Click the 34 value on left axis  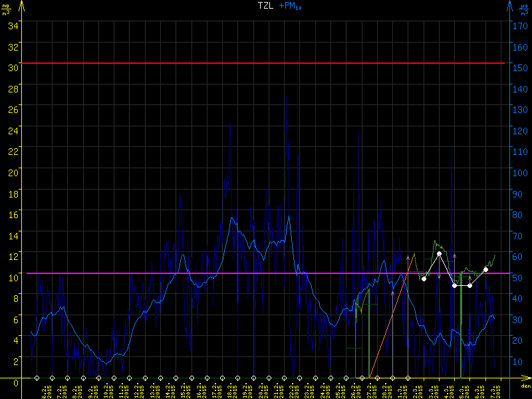point(13,25)
